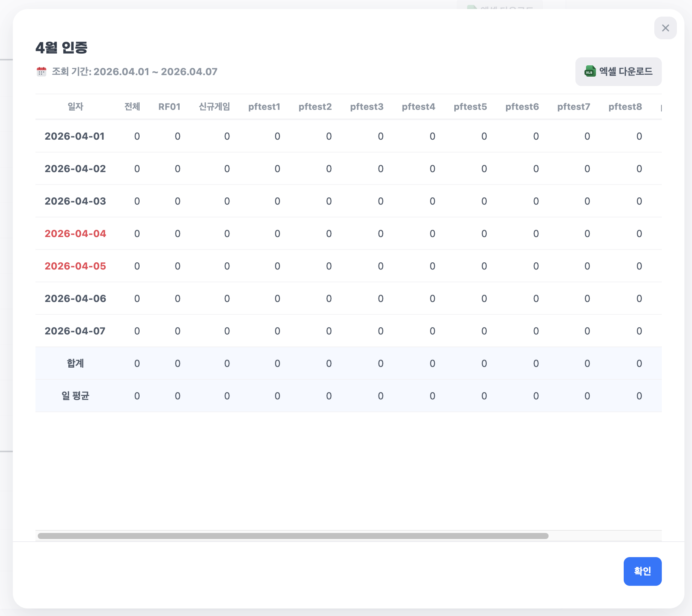
Task: Click the calendar icon beside 조회 기간
Action: (42, 72)
